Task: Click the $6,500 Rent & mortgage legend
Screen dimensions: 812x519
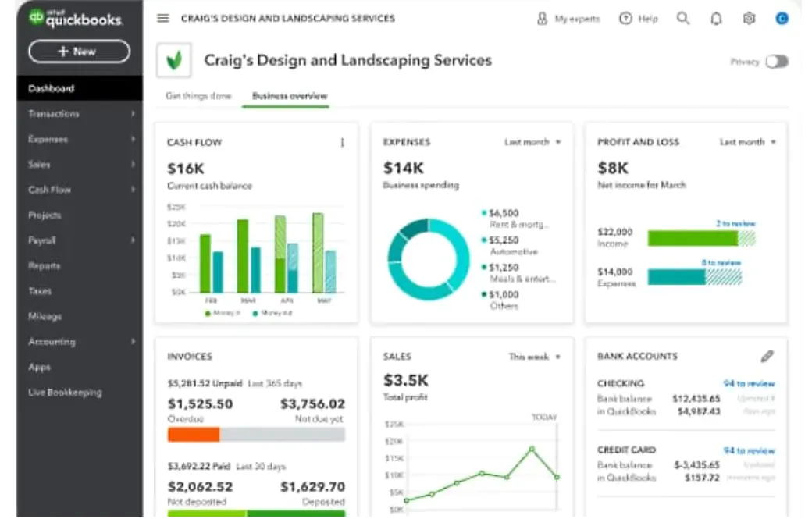Action: pyautogui.click(x=515, y=219)
